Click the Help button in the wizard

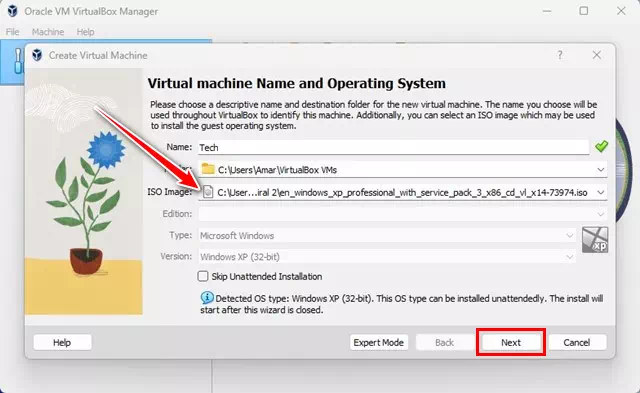[x=62, y=342]
